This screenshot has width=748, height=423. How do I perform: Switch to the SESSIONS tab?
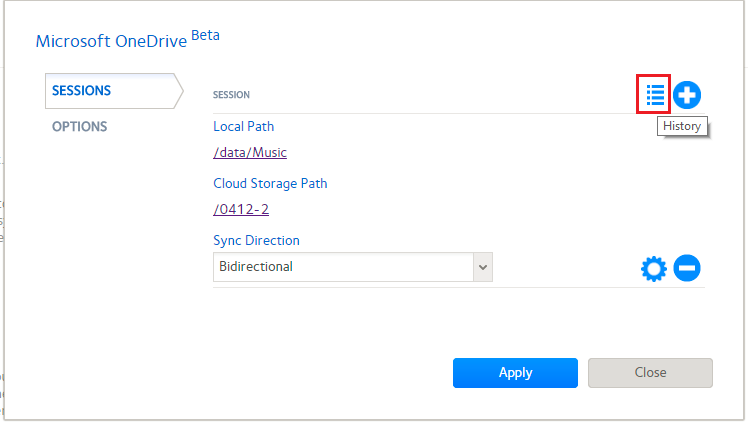82,91
